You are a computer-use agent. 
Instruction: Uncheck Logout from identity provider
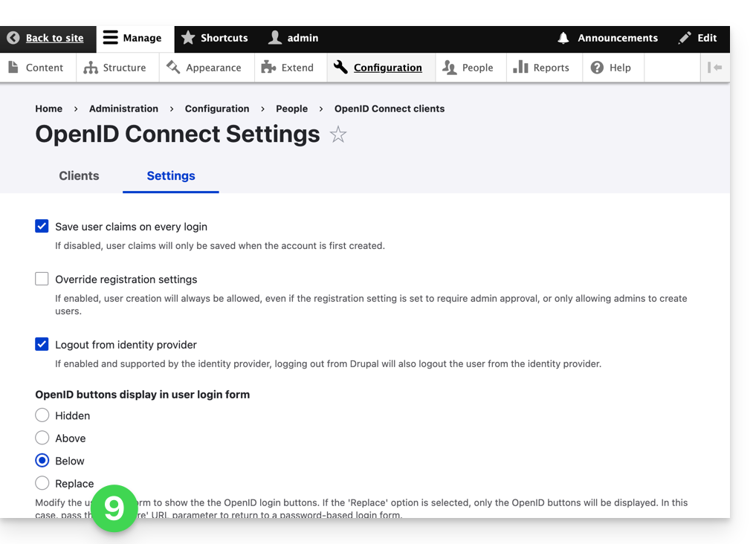[x=42, y=344]
